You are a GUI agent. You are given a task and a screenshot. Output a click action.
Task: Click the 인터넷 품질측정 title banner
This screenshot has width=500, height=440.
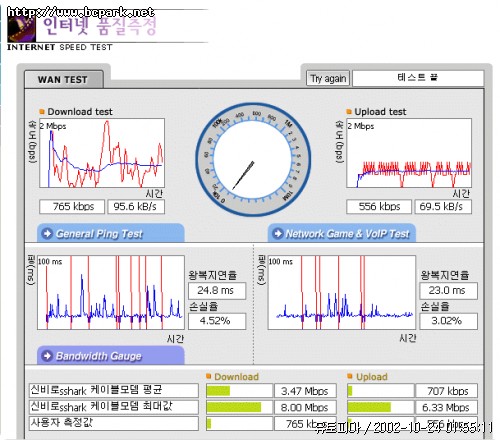point(100,26)
